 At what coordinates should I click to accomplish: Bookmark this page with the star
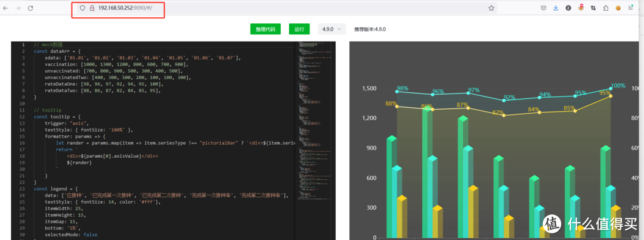[x=491, y=8]
